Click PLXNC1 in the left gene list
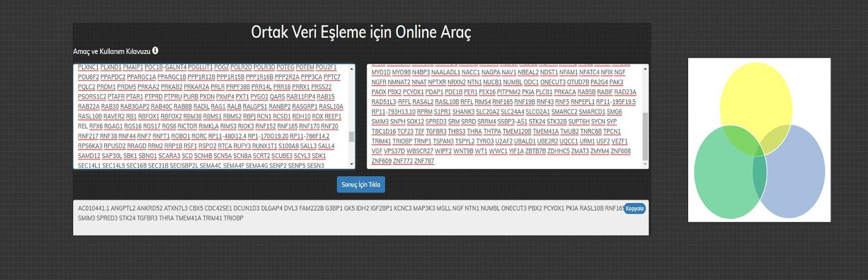Screen dimensions: 868x280 click(88, 67)
